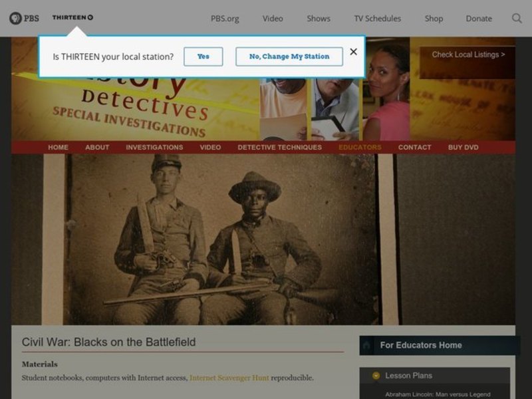Click the home icon beside For Educators Home
532x399 pixels.
click(x=367, y=346)
